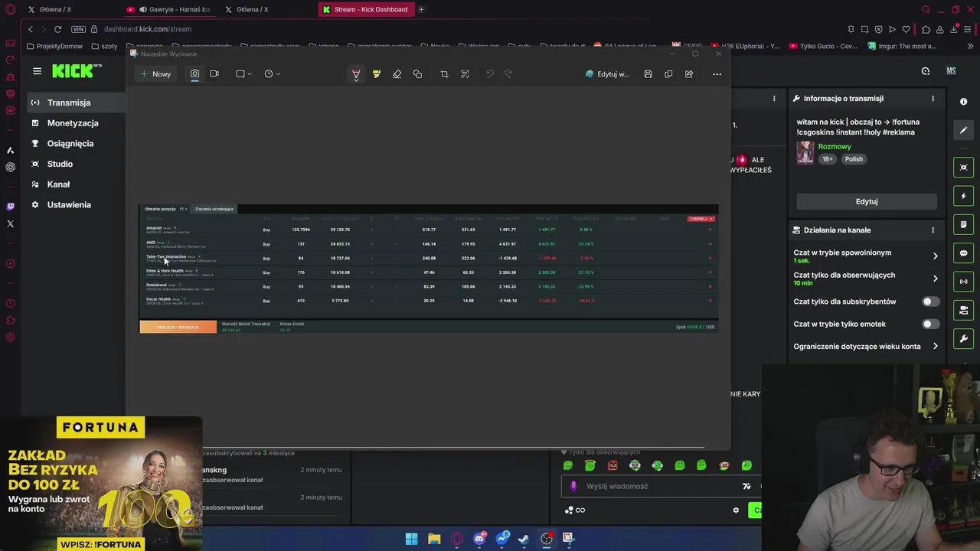Screen dimensions: 980x551
Task: Switch to video recording mode in Snipping Tool
Action: (x=214, y=74)
